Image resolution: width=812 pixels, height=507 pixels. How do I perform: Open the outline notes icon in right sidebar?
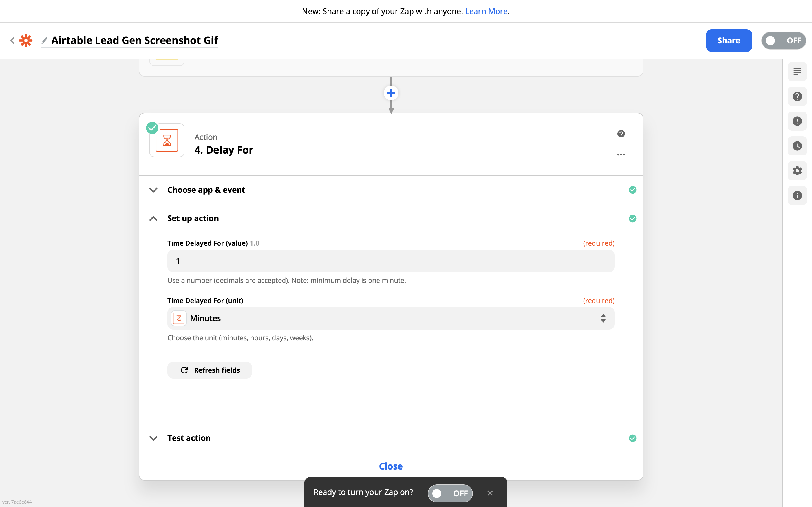click(x=797, y=72)
